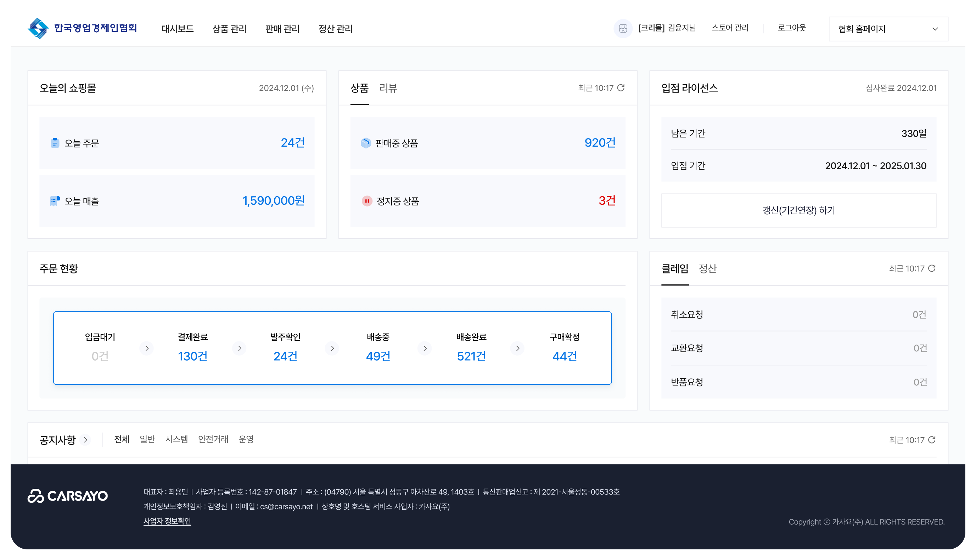The width and height of the screenshot is (976, 560).
Task: Click today's sales 1,590,000원
Action: click(x=273, y=201)
